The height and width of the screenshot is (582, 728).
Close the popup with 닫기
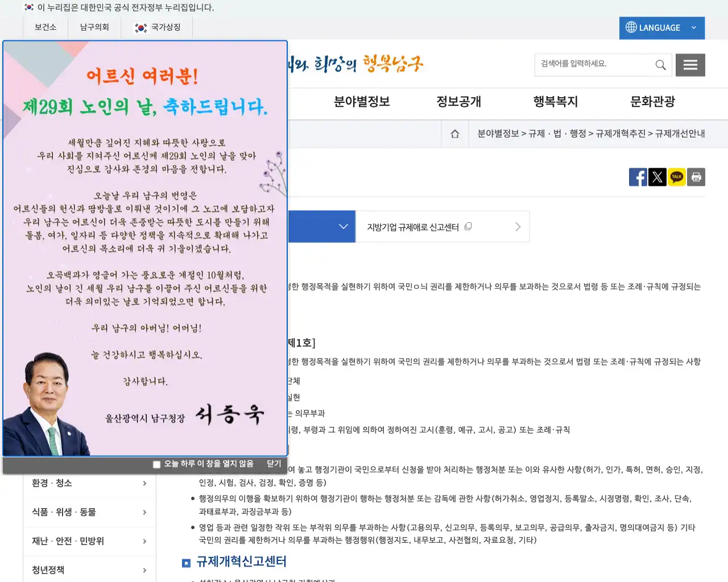point(274,464)
